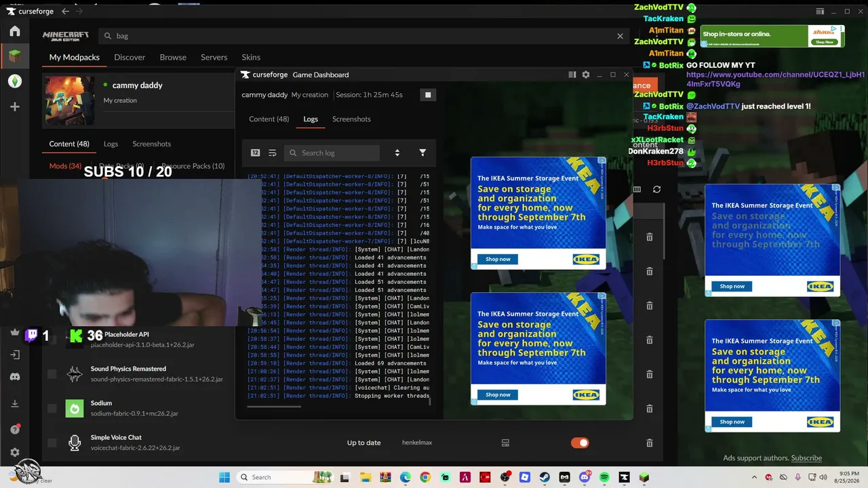Click the Sodium mod name
Image resolution: width=868 pixels, height=488 pixels.
click(101, 403)
